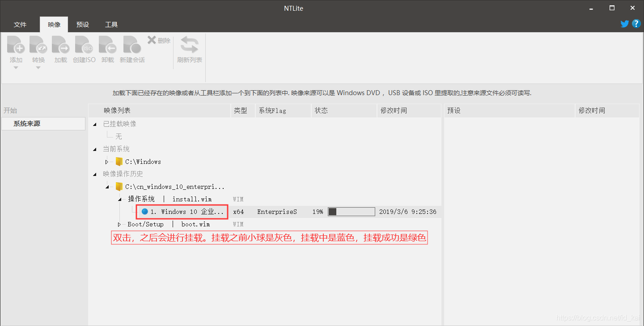Screen dimensions: 644x326
Task: Click the 19% mounting progress bar
Action: point(352,212)
